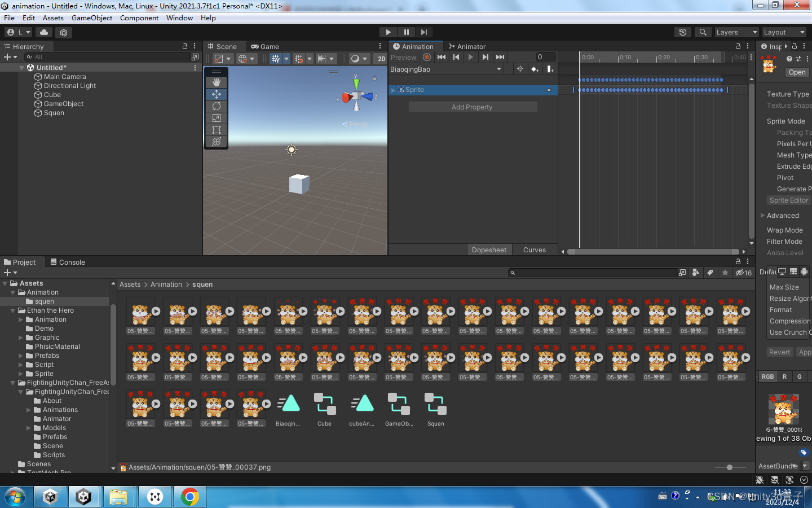812x508 pixels.
Task: Toggle hidden packages visibility (16)
Action: [744, 273]
